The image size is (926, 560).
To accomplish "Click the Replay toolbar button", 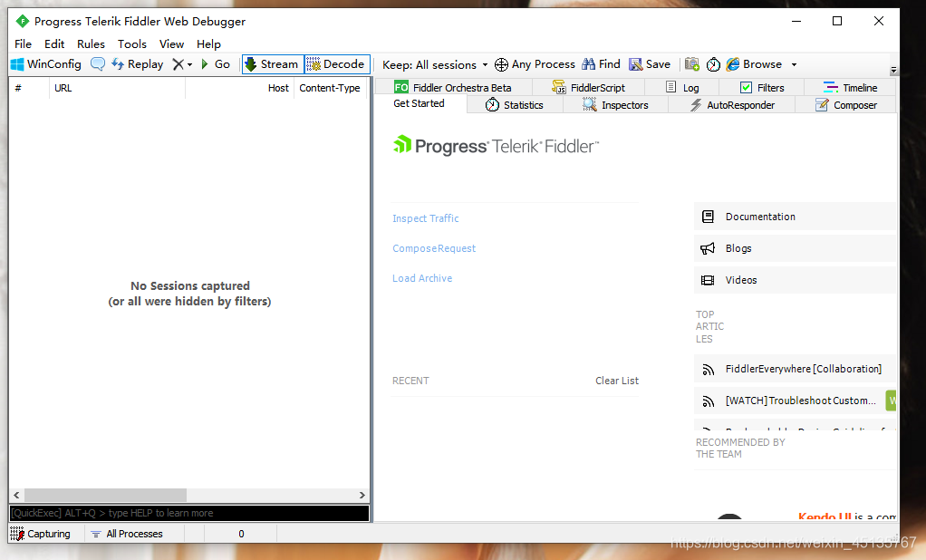I will tap(137, 64).
